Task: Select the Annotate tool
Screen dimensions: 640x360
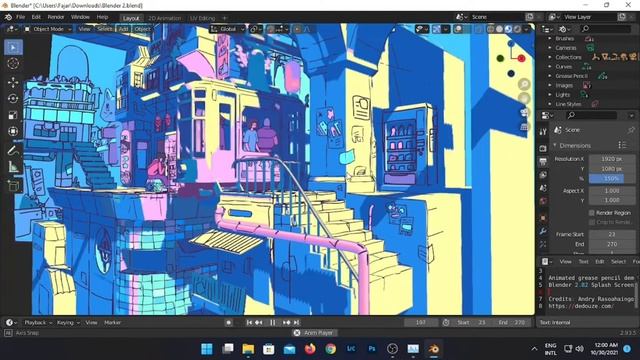Action: 13,150
